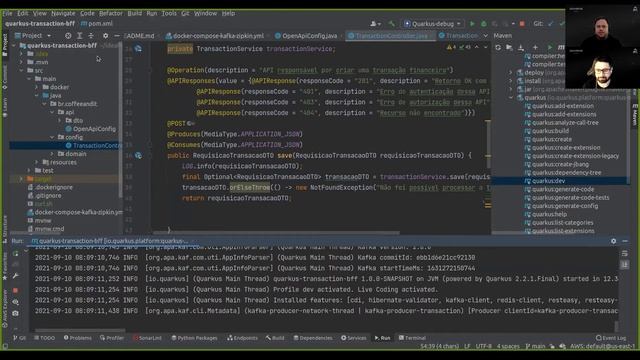Rerun process icon in Run panel
The width and height of the screenshot is (640, 360).
16,253
